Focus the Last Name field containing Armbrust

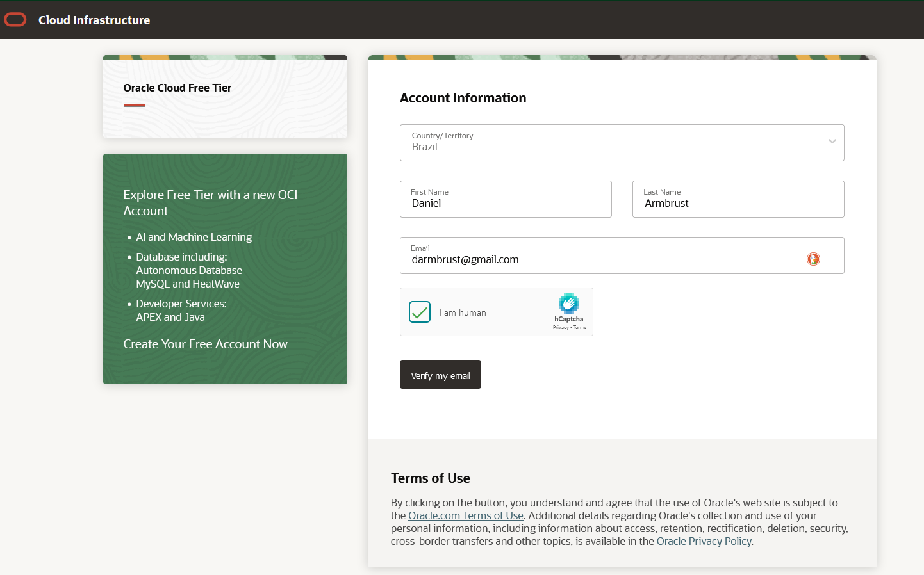(738, 204)
